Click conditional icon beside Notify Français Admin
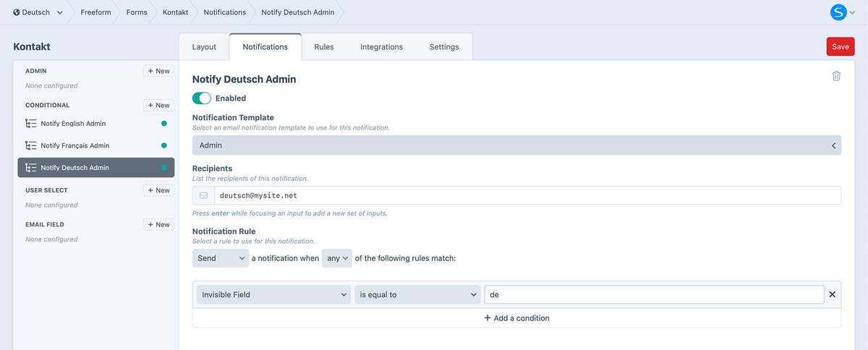This screenshot has height=350, width=868. (x=30, y=145)
